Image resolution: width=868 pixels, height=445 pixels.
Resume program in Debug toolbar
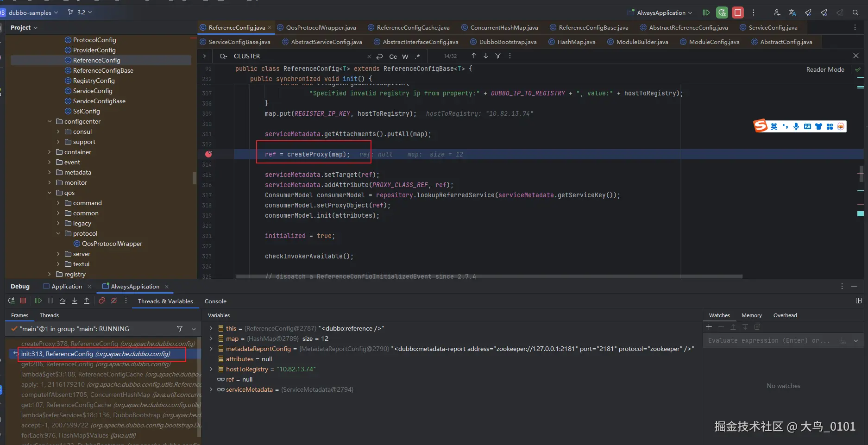[38, 301]
